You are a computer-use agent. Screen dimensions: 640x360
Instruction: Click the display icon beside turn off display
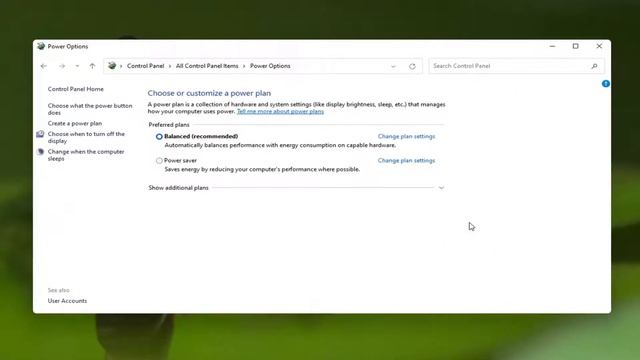coord(40,134)
